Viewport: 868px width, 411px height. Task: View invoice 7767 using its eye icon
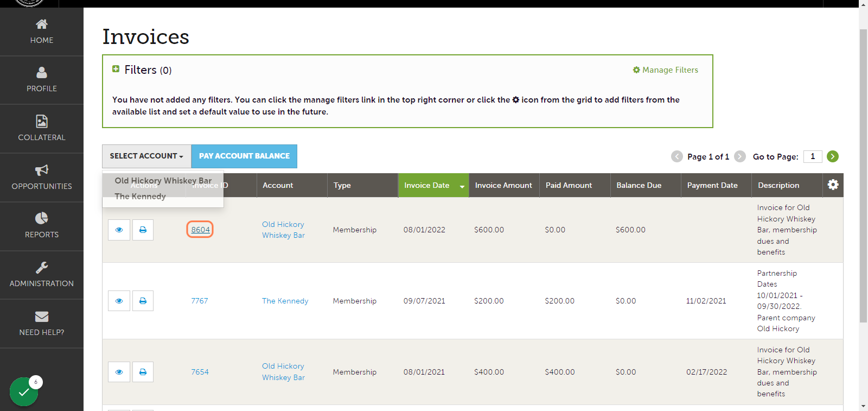(x=119, y=301)
